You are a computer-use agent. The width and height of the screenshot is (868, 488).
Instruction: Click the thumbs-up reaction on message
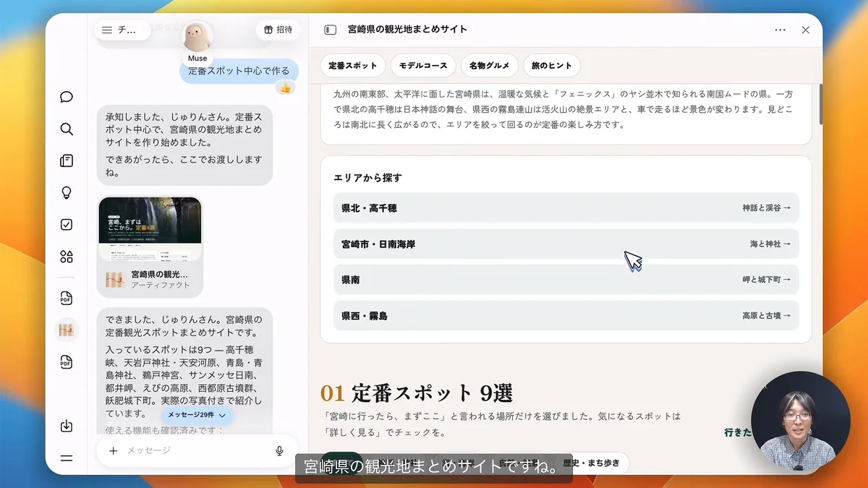(x=285, y=87)
